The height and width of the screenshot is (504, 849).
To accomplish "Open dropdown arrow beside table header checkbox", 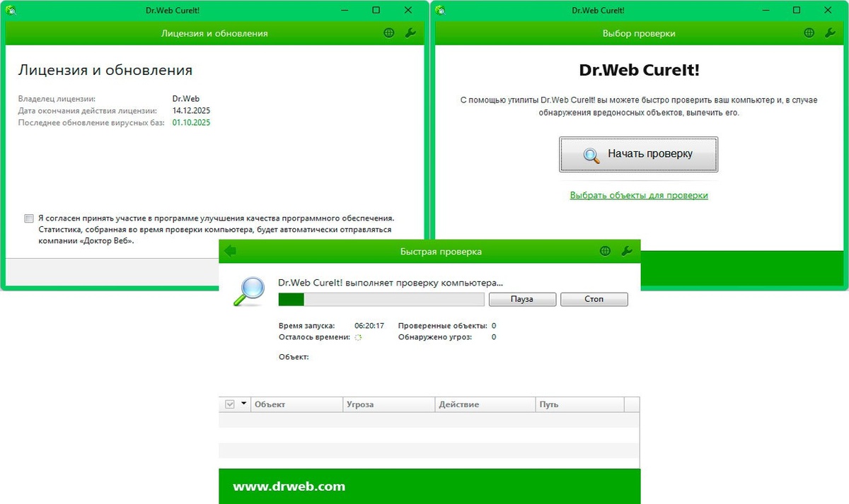I will (x=243, y=404).
